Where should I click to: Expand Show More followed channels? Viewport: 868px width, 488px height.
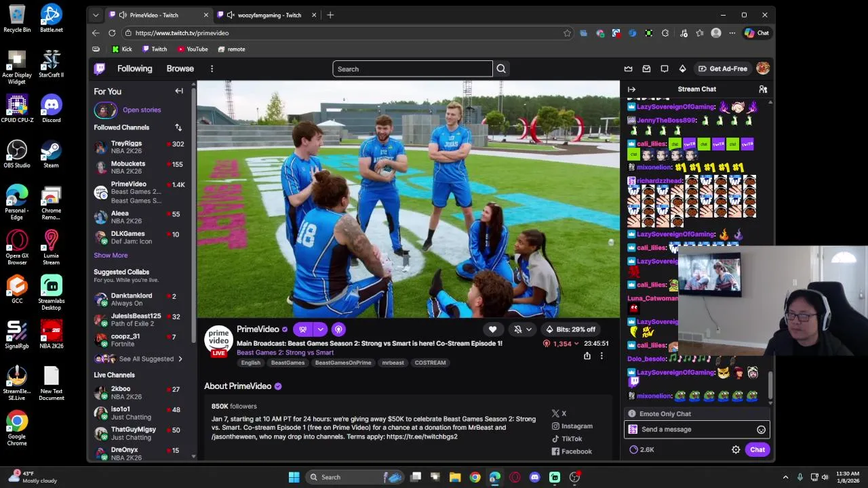[x=111, y=256]
